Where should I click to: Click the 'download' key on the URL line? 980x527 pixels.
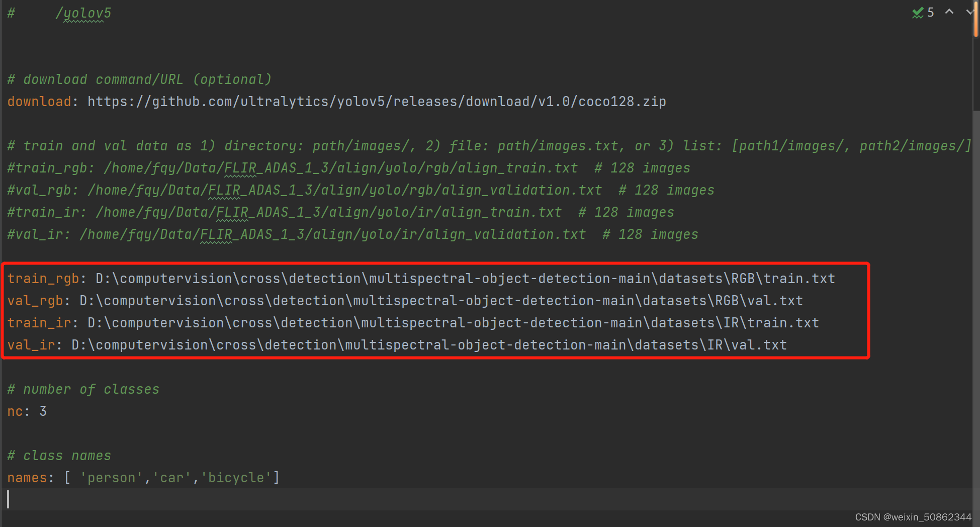(x=39, y=102)
